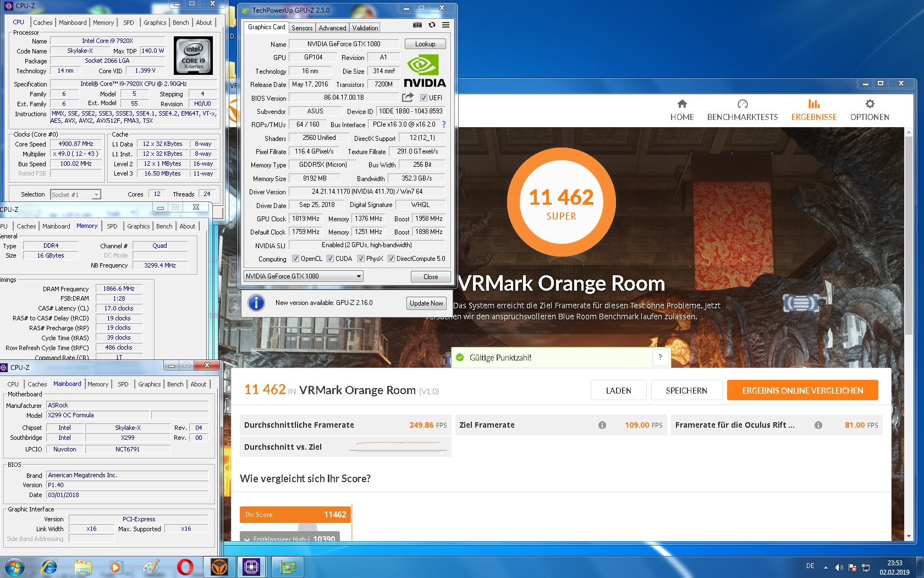Click ERGEBNIS ONLINE VERGLEICHEN button
Screen dimensions: 924x578
[x=802, y=390]
